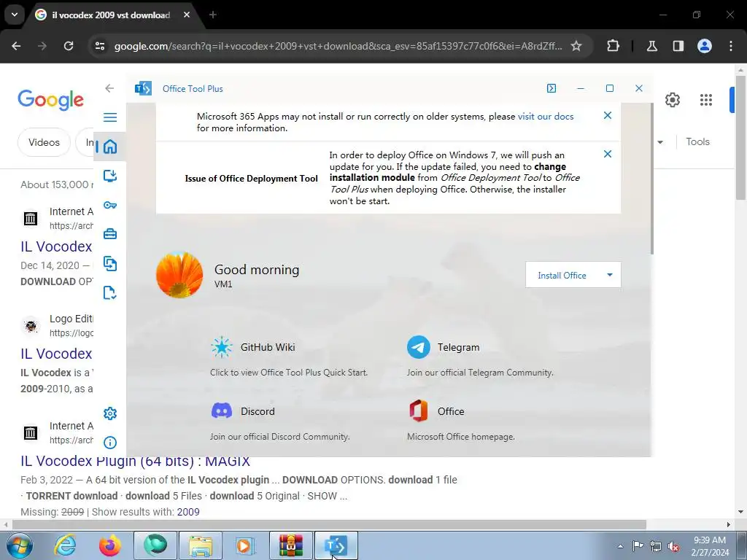Open the Home page in Office Tool Plus sidebar
The width and height of the screenshot is (747, 560).
[x=110, y=147]
